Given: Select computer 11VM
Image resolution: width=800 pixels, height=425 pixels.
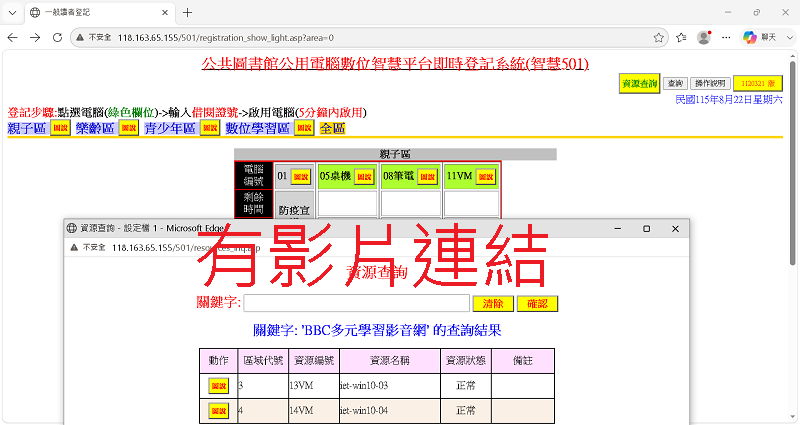Looking at the screenshot, I should point(459,176).
